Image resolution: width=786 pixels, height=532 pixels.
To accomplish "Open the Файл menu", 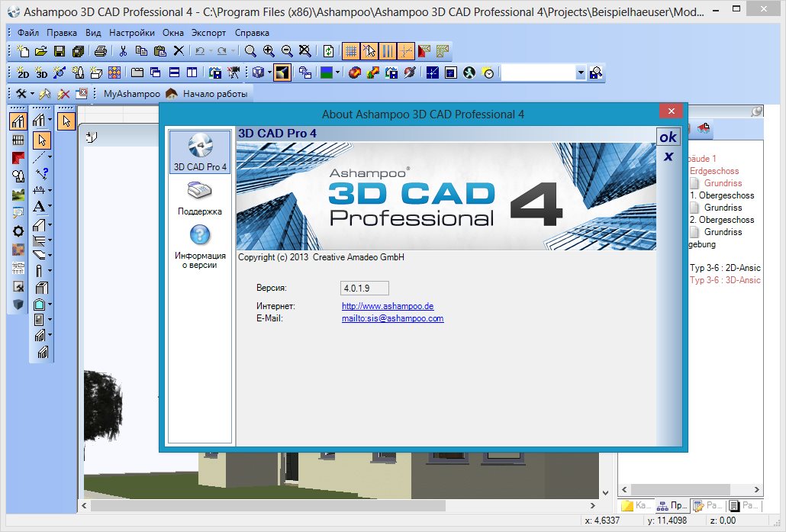I will click(28, 33).
